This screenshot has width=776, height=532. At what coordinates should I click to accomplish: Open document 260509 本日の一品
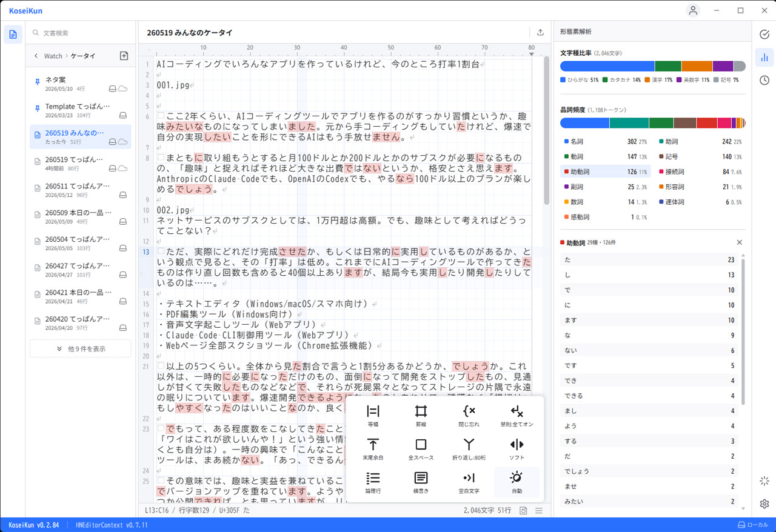tap(81, 217)
